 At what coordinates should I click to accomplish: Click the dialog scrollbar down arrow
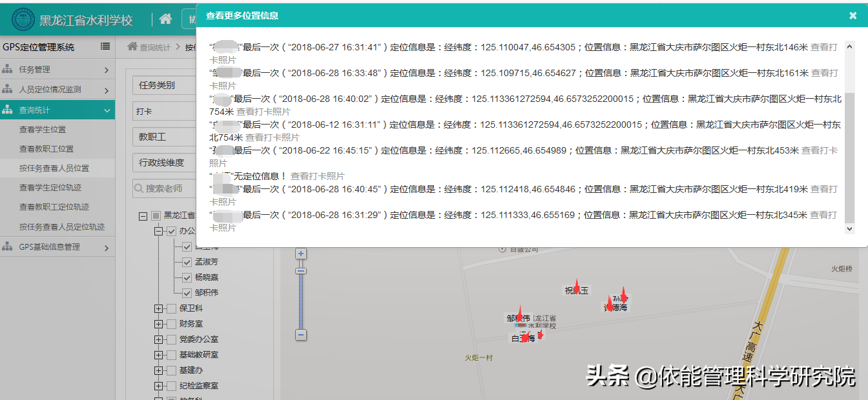click(x=849, y=228)
